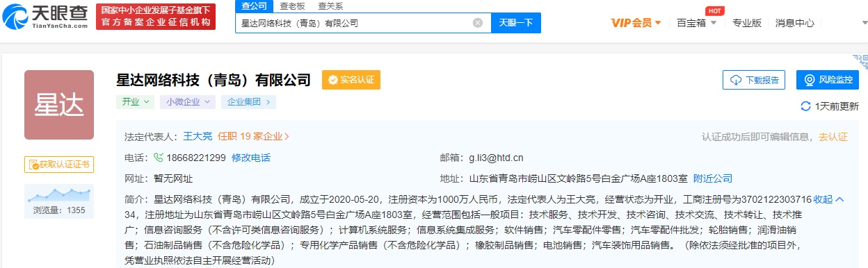Click the 天眼一下 search button
The width and height of the screenshot is (868, 268).
pyautogui.click(x=516, y=23)
